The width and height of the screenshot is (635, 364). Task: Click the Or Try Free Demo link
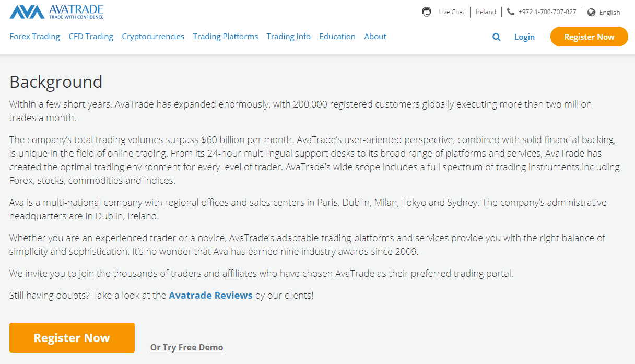point(186,347)
